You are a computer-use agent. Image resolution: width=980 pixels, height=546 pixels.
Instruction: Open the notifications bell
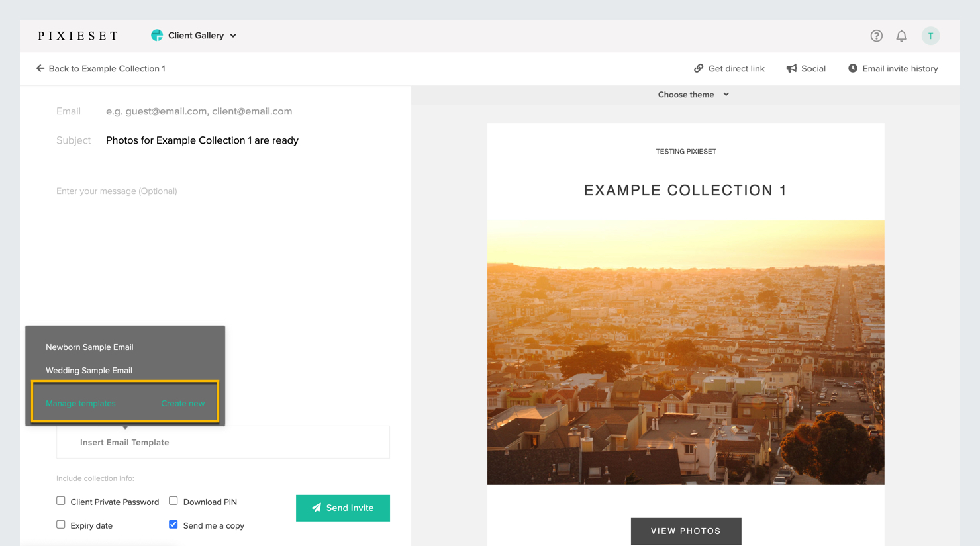click(901, 36)
